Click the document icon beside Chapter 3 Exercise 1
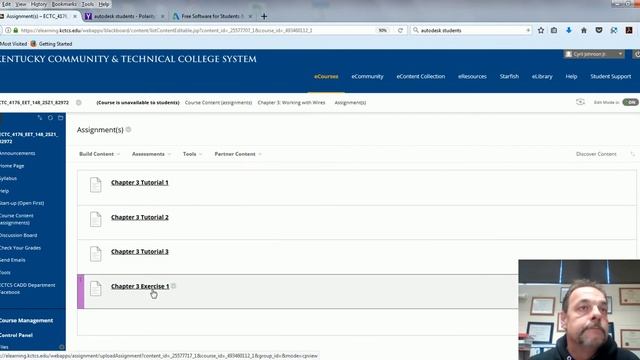 96,289
